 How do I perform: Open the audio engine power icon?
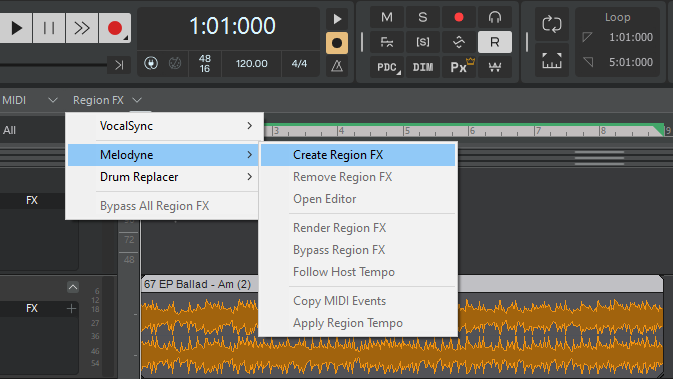click(151, 64)
